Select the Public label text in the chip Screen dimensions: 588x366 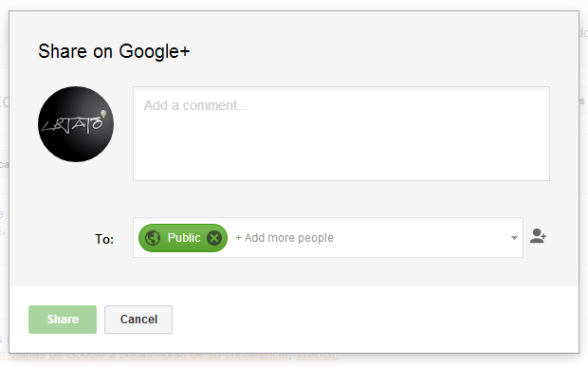tap(184, 238)
